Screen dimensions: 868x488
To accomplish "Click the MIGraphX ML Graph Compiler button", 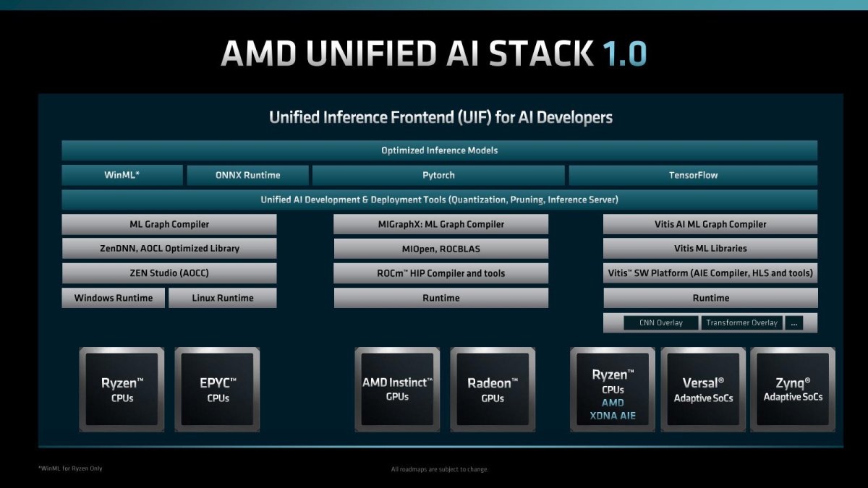I will coord(441,224).
